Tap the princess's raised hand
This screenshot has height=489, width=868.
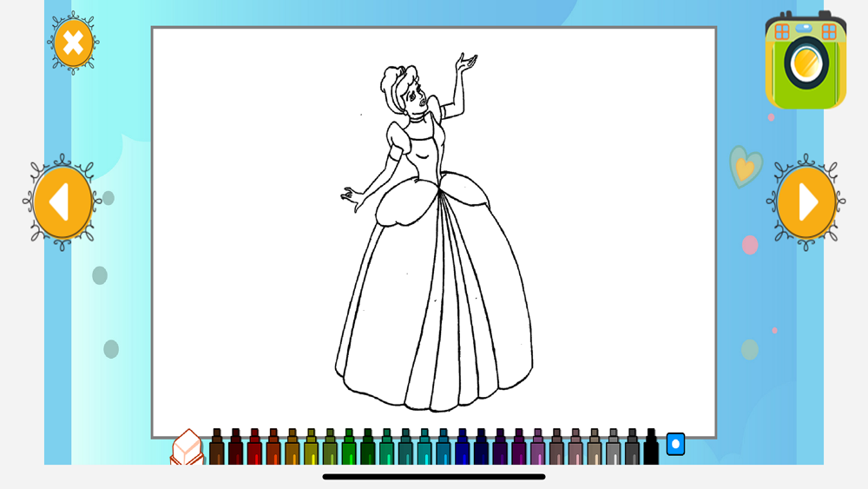[x=467, y=62]
